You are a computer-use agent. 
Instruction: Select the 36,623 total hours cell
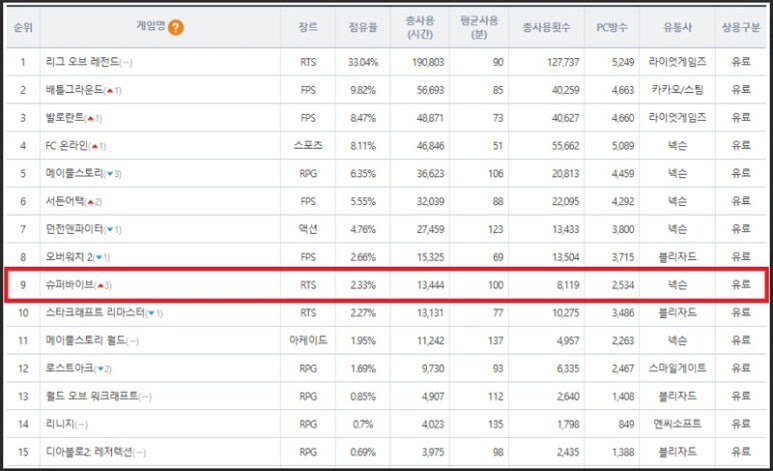click(x=430, y=174)
